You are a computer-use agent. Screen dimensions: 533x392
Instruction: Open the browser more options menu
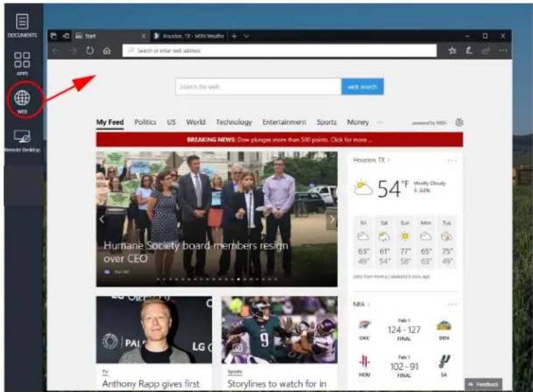pyautogui.click(x=503, y=51)
